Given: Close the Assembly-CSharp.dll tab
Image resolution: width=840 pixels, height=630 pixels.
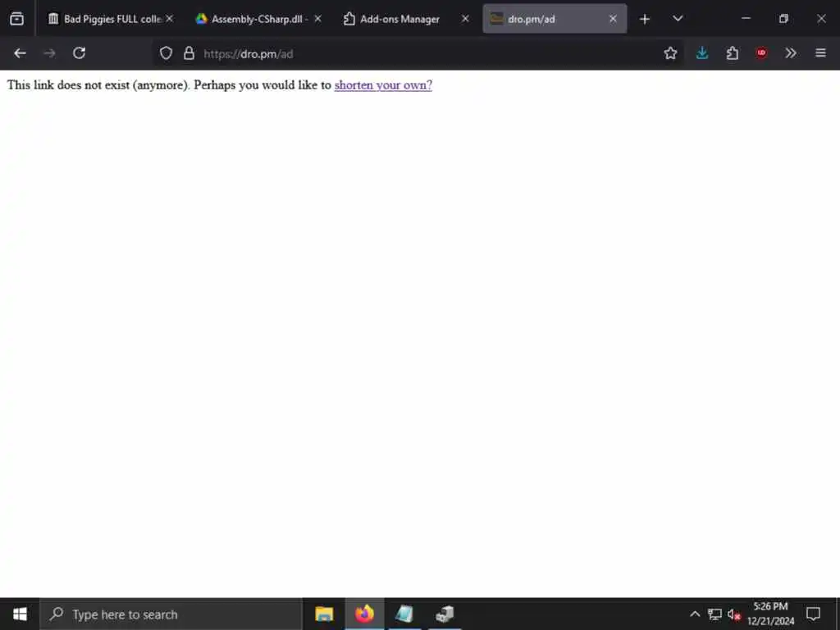Looking at the screenshot, I should [317, 19].
